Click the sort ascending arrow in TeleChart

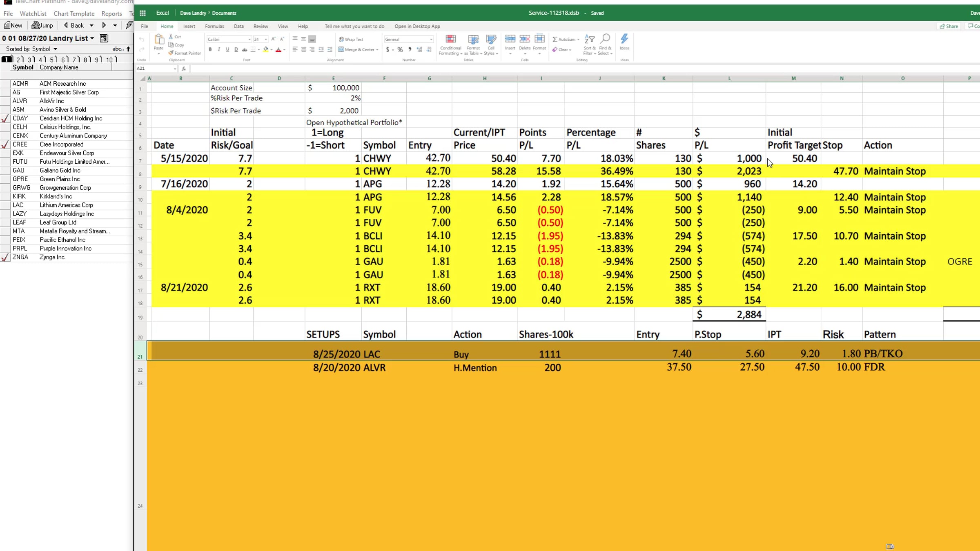128,49
